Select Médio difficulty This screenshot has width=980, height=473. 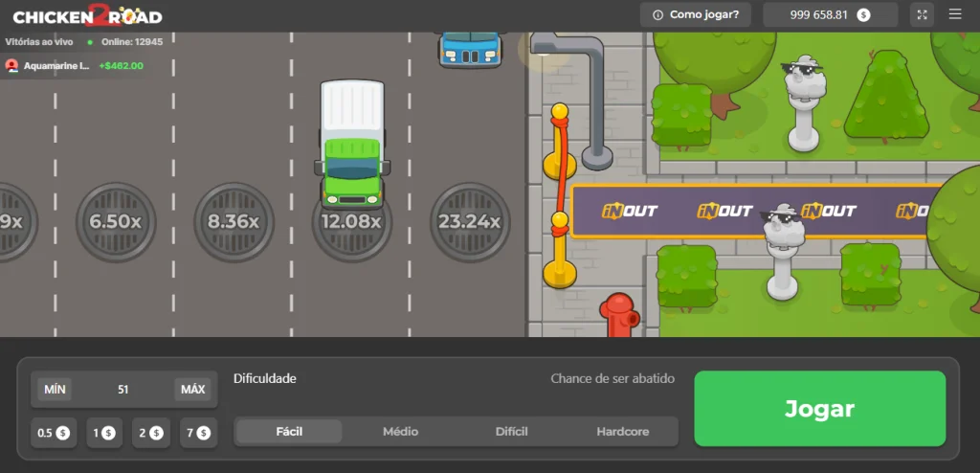click(401, 432)
